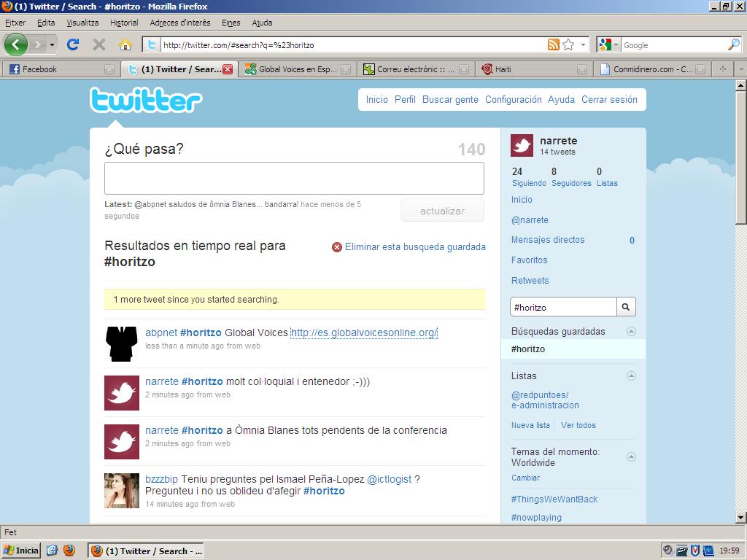
Task: Open the es.globalvoicesonline.org link
Action: tap(364, 332)
